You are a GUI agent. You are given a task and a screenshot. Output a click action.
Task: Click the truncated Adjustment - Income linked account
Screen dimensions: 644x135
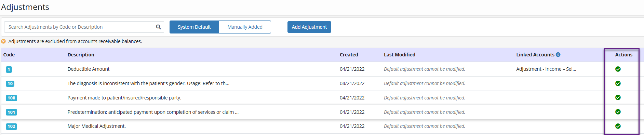[546, 69]
